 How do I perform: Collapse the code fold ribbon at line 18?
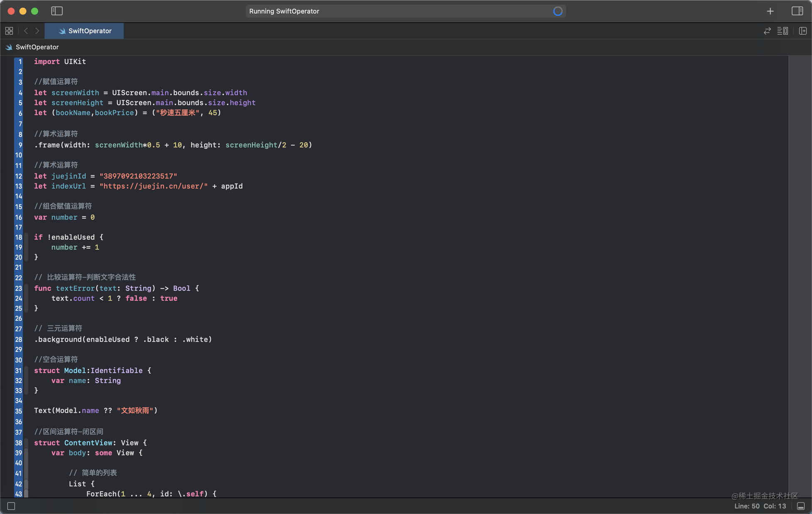26,247
